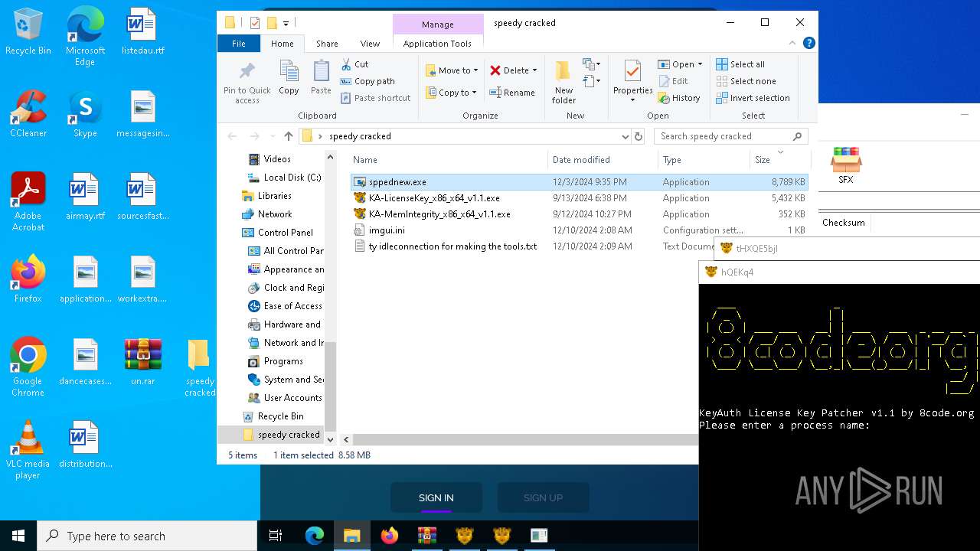Screen dimensions: 980x551
Task: Sort by the Name column header
Action: [x=449, y=160]
